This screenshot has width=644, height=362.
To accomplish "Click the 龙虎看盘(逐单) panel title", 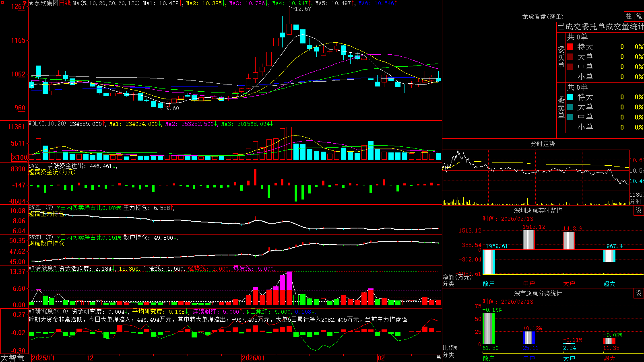I will pyautogui.click(x=543, y=16).
